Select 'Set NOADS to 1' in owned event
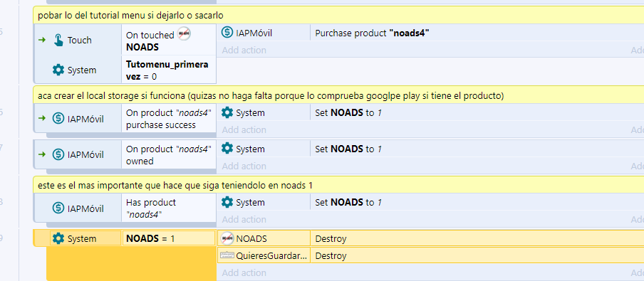The height and width of the screenshot is (281, 644). point(348,149)
